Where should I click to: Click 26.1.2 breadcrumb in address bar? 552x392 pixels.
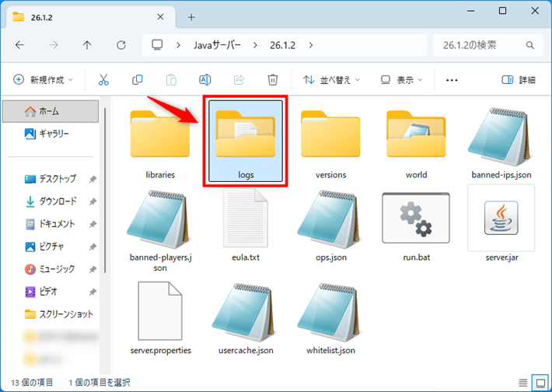[x=283, y=45]
